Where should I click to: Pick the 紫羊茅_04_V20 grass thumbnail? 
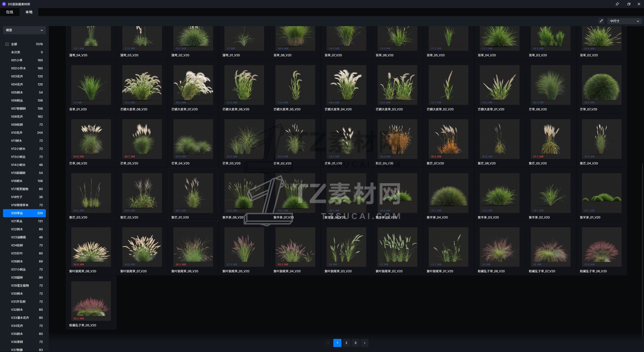tap(448, 193)
